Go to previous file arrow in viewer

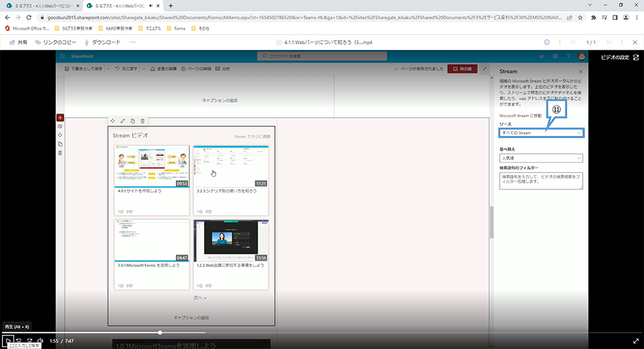pyautogui.click(x=573, y=42)
